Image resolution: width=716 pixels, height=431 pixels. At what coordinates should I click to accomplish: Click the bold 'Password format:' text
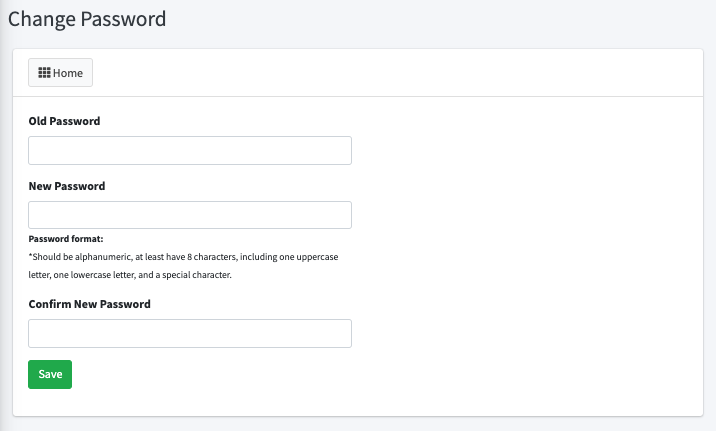coord(66,239)
